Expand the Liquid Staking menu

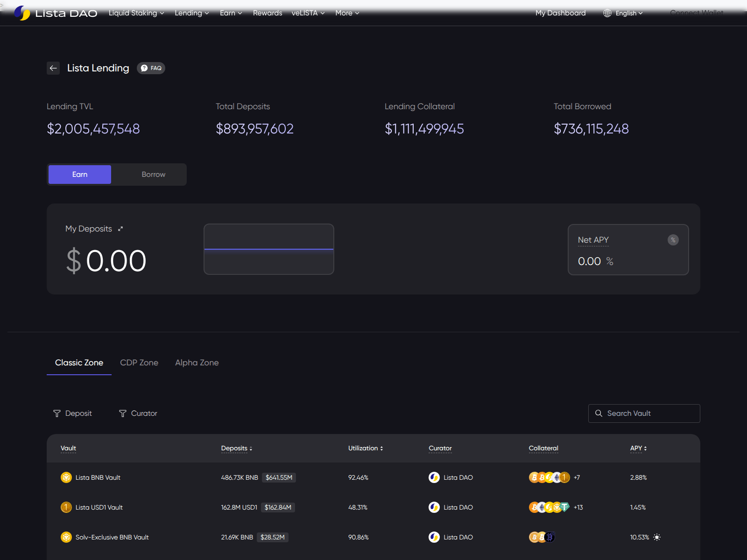click(x=136, y=13)
